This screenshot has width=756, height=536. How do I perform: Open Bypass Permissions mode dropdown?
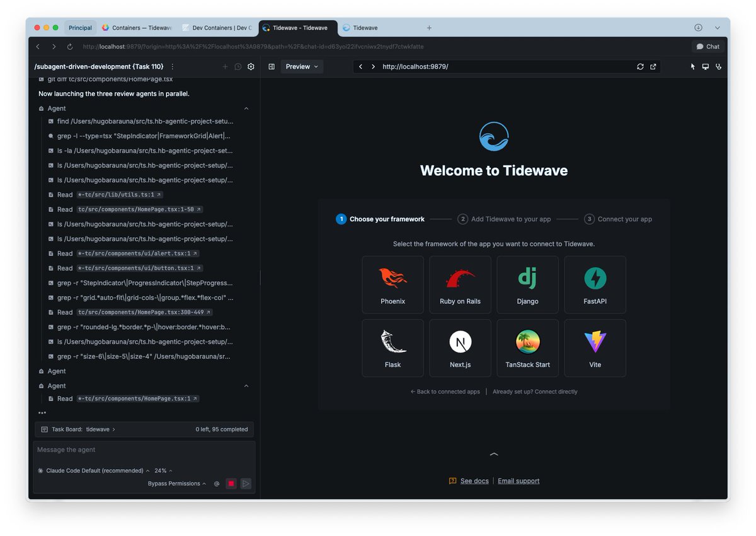click(x=177, y=484)
